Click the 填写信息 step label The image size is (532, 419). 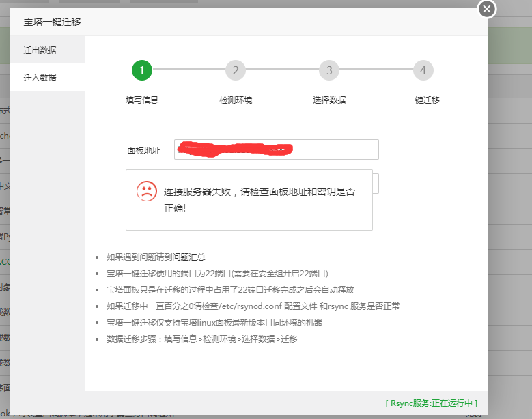click(142, 100)
